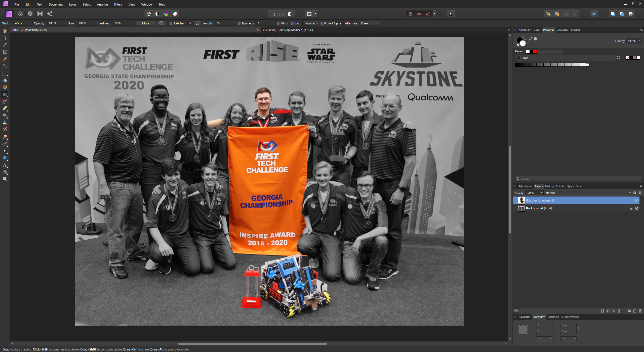Screen dimensions: 644x352
Task: Select the Rectangular Marquee tool
Action: tap(5, 73)
